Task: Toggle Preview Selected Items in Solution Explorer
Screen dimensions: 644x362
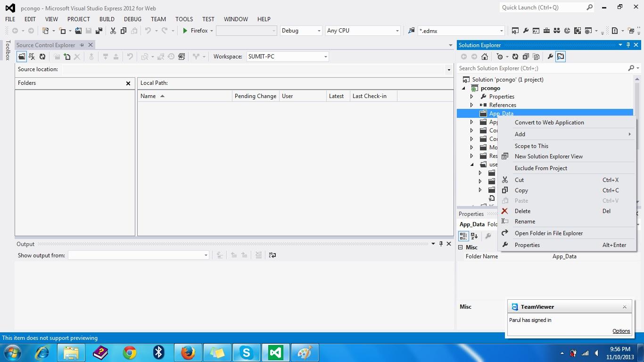Action: point(536,57)
